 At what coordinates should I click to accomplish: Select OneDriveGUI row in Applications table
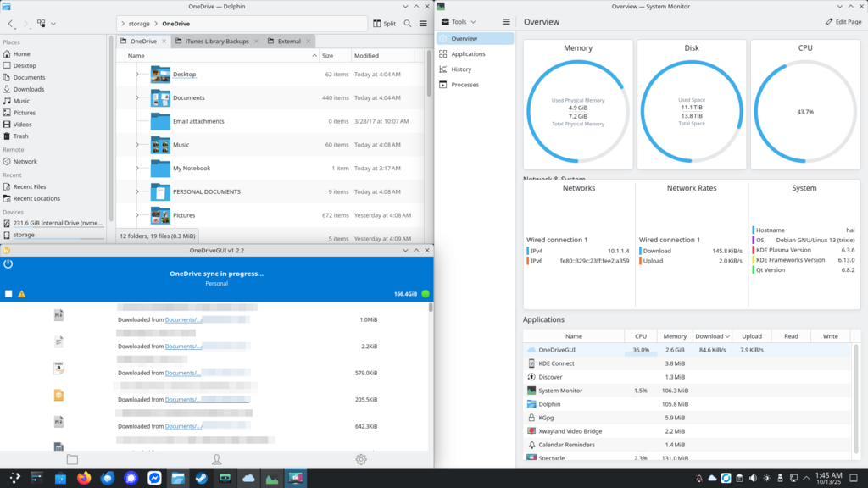pos(687,350)
